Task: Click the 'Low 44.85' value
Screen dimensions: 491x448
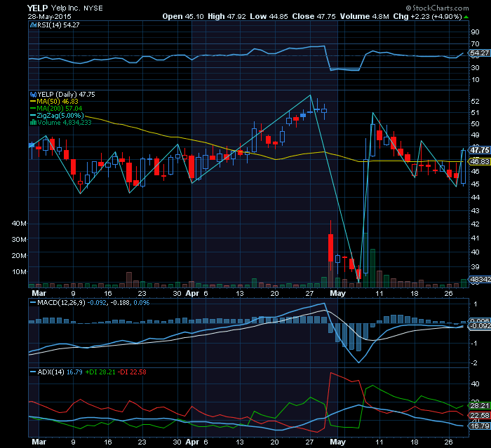Action: pyautogui.click(x=269, y=17)
